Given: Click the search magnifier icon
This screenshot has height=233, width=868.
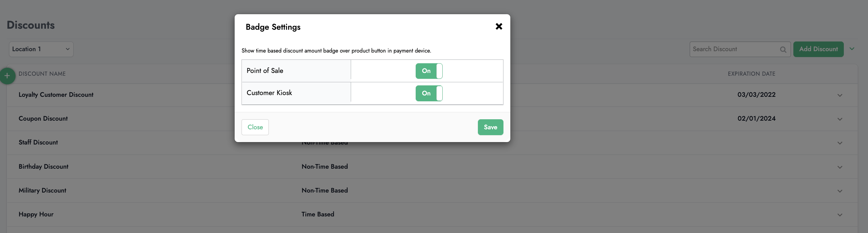Looking at the screenshot, I should pyautogui.click(x=783, y=49).
